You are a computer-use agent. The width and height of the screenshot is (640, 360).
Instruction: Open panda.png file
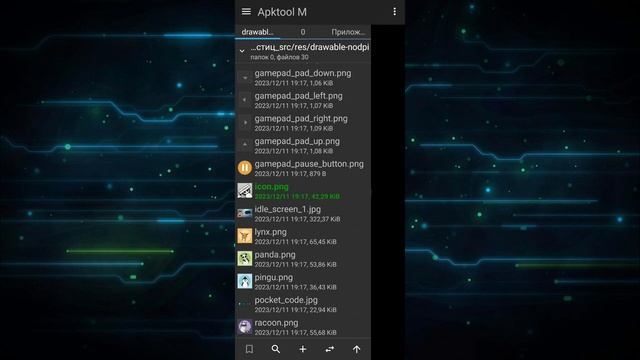303,258
